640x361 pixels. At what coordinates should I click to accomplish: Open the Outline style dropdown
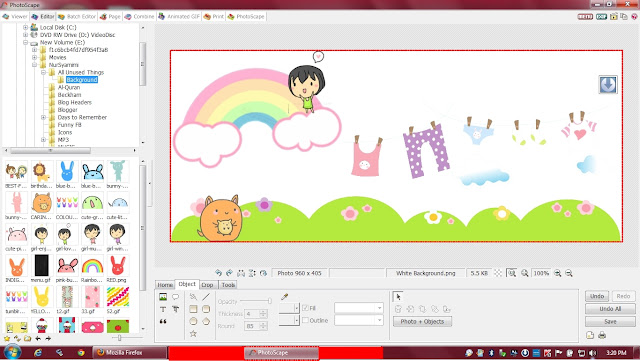[359, 321]
